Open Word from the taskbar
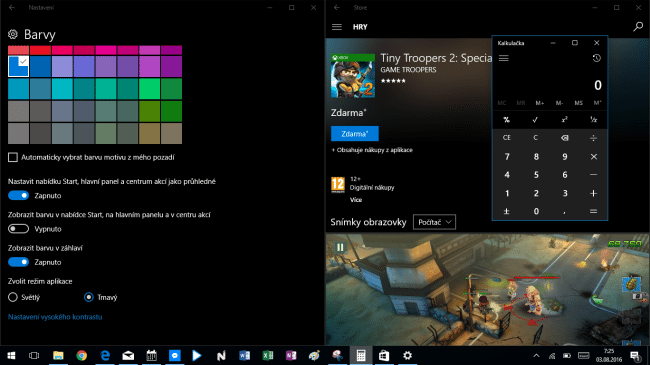The height and width of the screenshot is (365, 650). click(244, 355)
